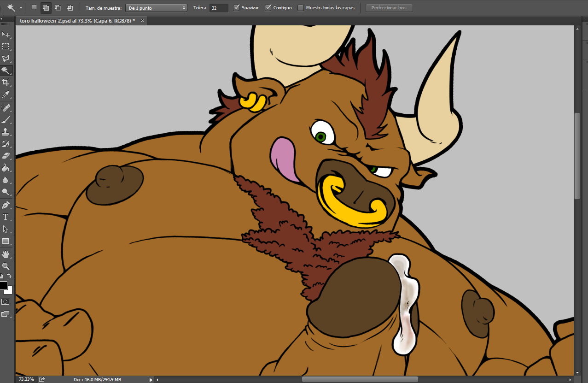Pick the Crop tool
The width and height of the screenshot is (588, 383).
[x=6, y=82]
